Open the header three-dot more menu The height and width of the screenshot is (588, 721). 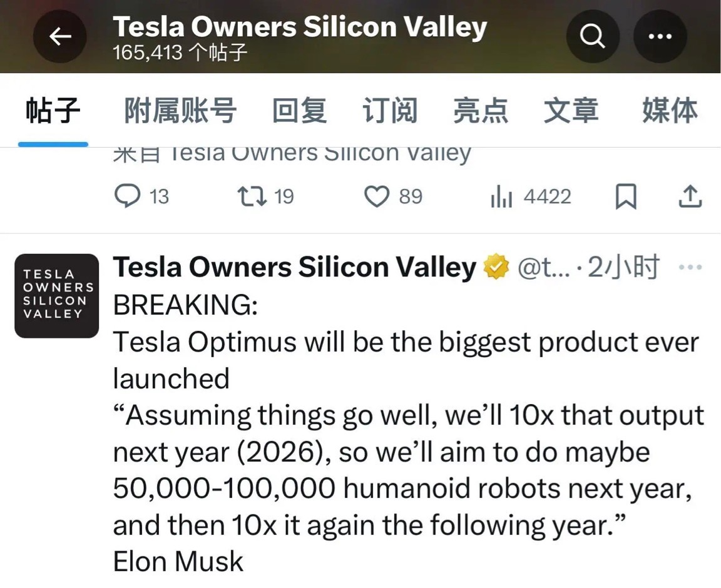[x=660, y=36]
